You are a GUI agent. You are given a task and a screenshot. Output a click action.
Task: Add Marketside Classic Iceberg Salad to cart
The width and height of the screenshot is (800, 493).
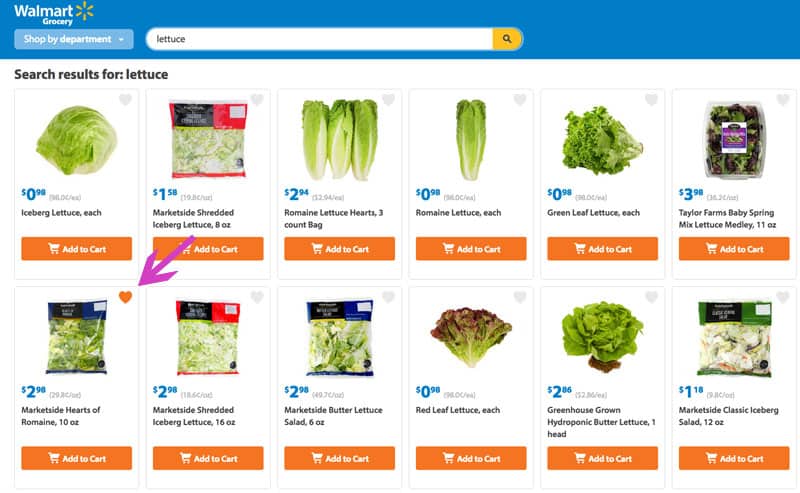click(734, 458)
